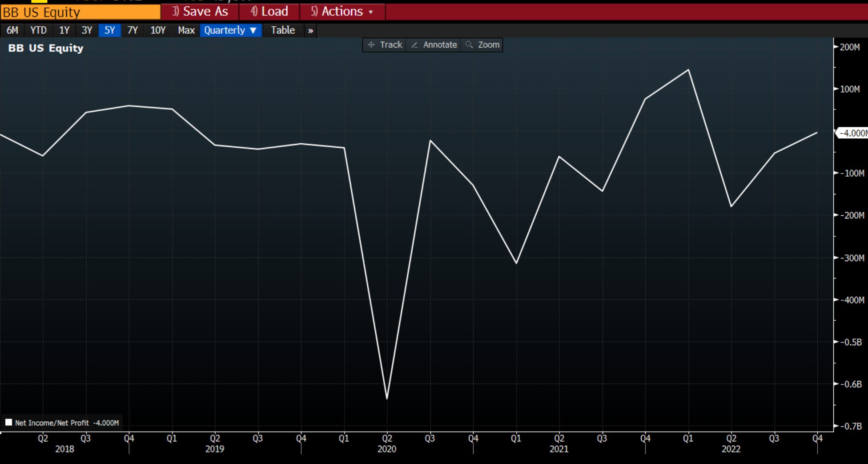
Task: Open the Quarterly periodicity dropdown
Action: click(x=230, y=30)
